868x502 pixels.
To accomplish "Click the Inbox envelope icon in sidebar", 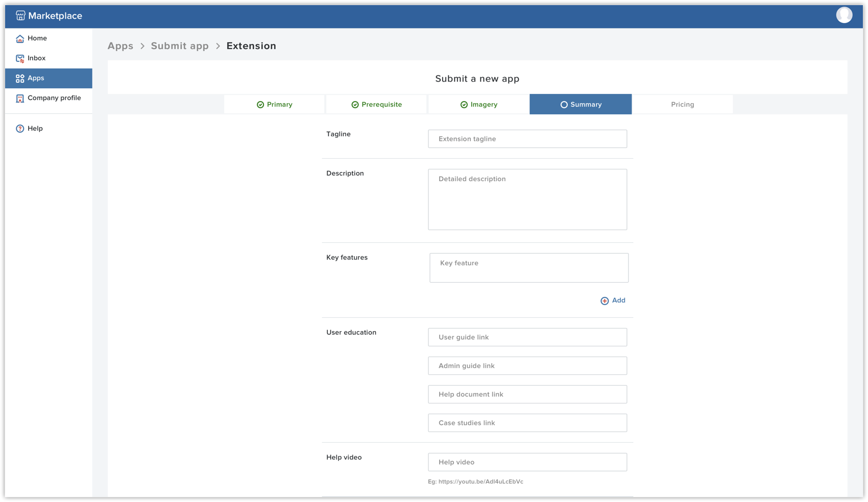I will (20, 59).
